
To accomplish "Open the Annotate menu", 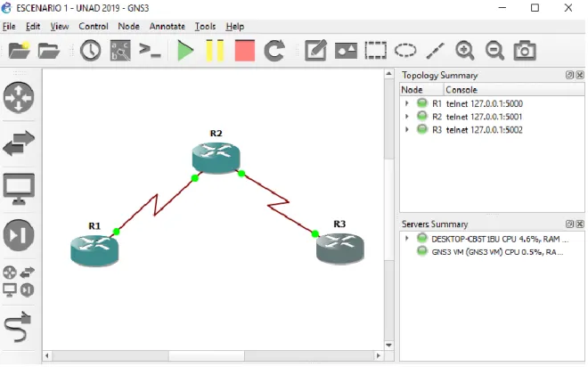I will click(167, 26).
